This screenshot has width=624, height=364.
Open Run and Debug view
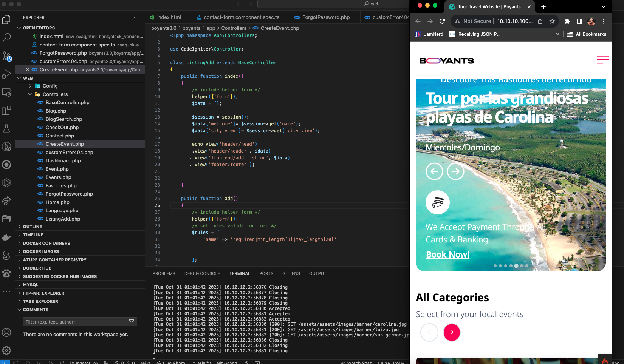pyautogui.click(x=6, y=74)
